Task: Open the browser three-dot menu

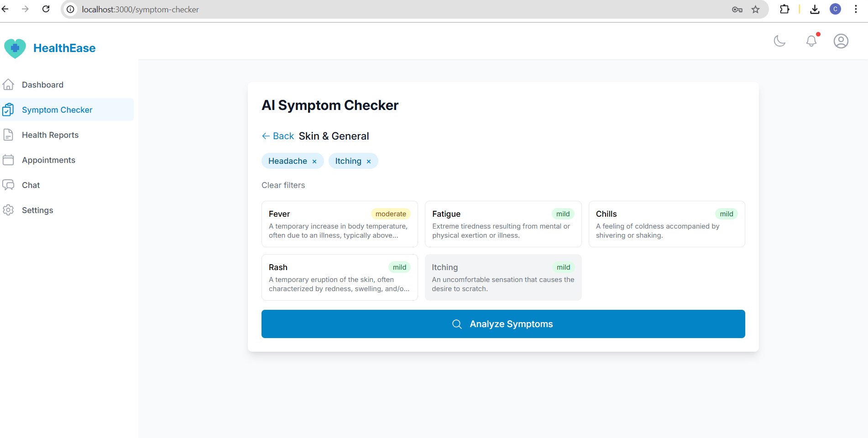Action: [x=856, y=9]
